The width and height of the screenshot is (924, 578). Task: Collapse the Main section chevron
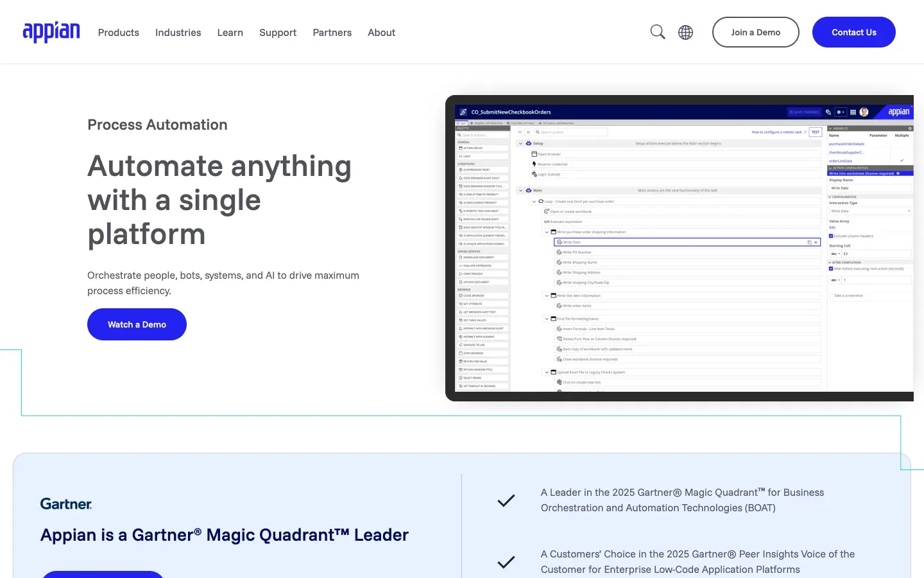(520, 190)
